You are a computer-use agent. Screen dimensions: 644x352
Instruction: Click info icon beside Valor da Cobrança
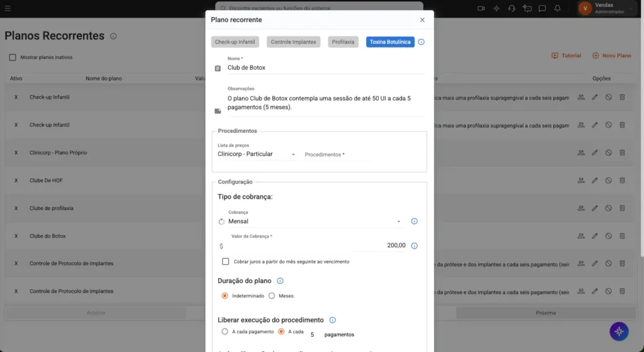(x=414, y=246)
